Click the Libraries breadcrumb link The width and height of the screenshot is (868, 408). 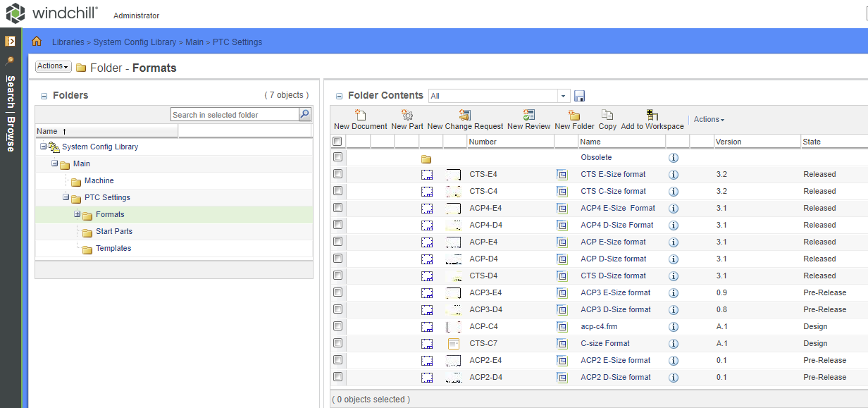pyautogui.click(x=68, y=42)
